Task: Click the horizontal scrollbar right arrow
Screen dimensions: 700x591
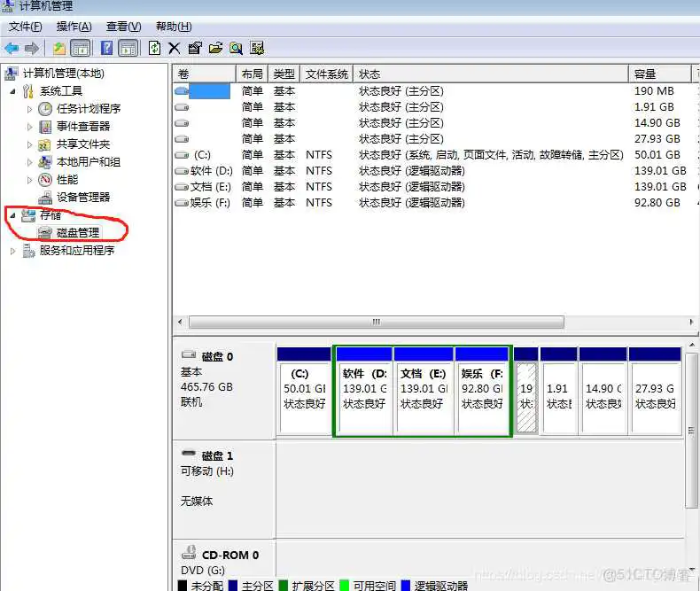Action: (691, 322)
